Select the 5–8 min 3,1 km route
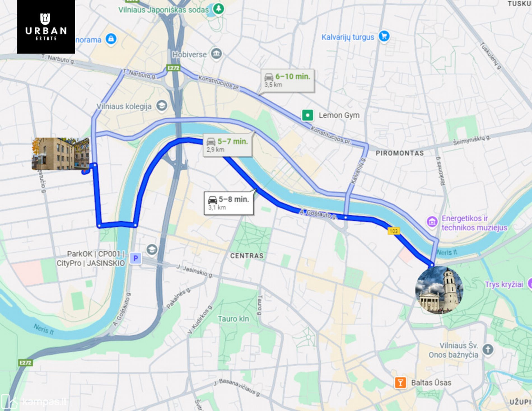The width and height of the screenshot is (532, 411). tap(229, 203)
